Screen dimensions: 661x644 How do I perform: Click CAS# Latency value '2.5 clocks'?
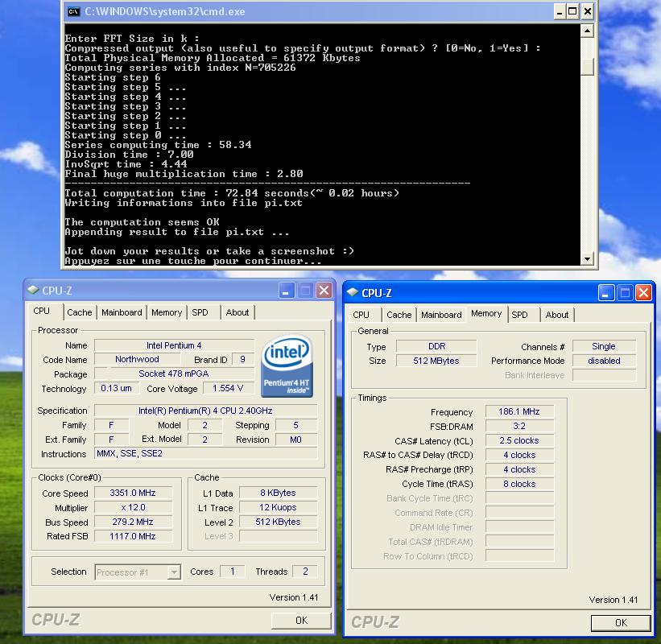pos(519,440)
